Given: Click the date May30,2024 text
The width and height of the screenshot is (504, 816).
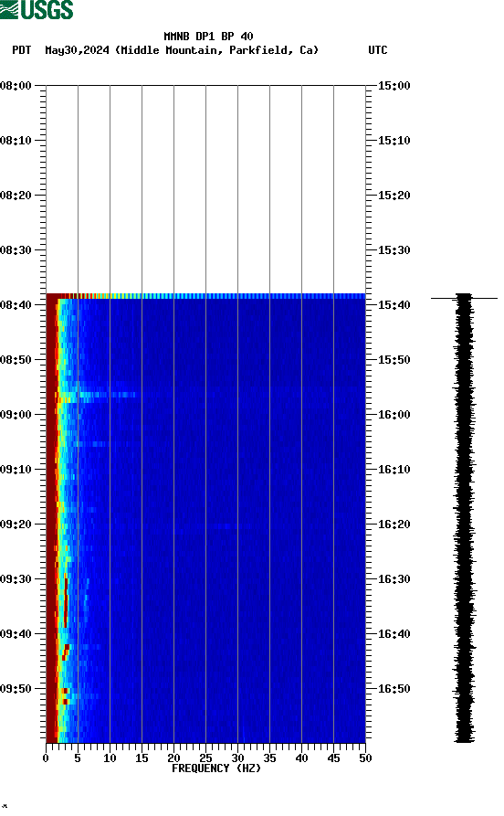Looking at the screenshot, I should 77,50.
